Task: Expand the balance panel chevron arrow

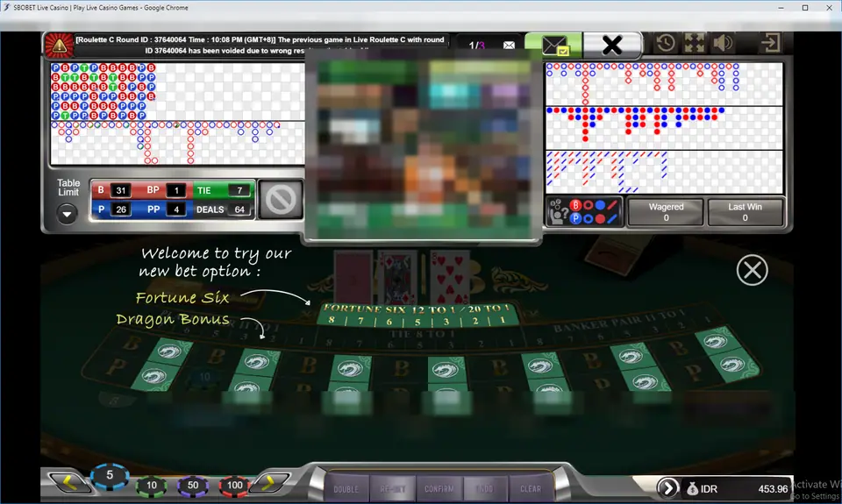Action: click(x=667, y=488)
